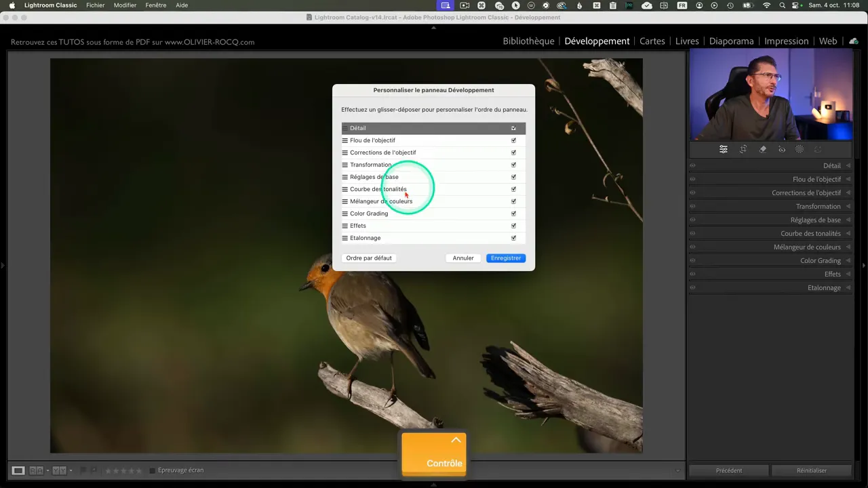Reset with Ordre par défaut button
Image resolution: width=868 pixels, height=488 pixels.
pyautogui.click(x=369, y=258)
